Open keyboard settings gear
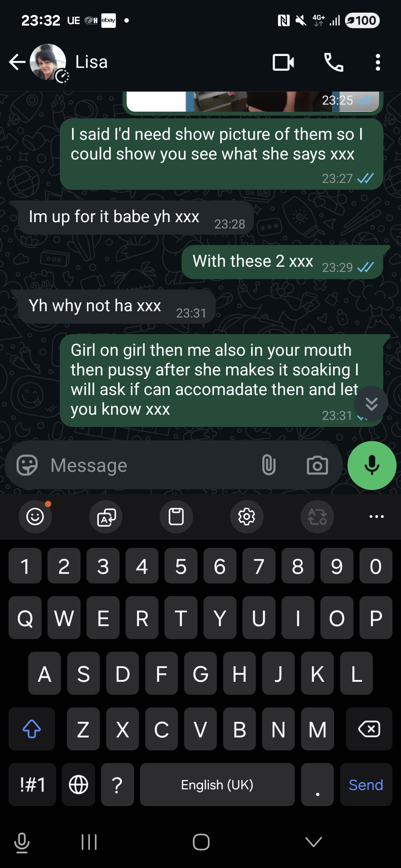This screenshot has height=868, width=401. pyautogui.click(x=247, y=516)
